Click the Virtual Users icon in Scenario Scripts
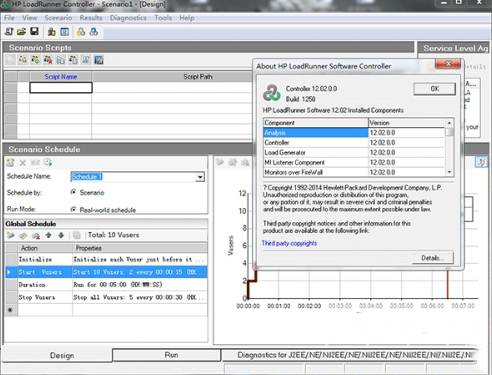The height and width of the screenshot is (375, 492). pyautogui.click(x=23, y=60)
